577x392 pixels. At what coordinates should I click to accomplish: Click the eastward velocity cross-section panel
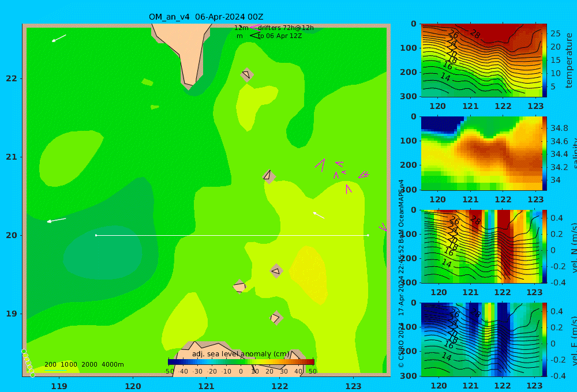pos(482,340)
